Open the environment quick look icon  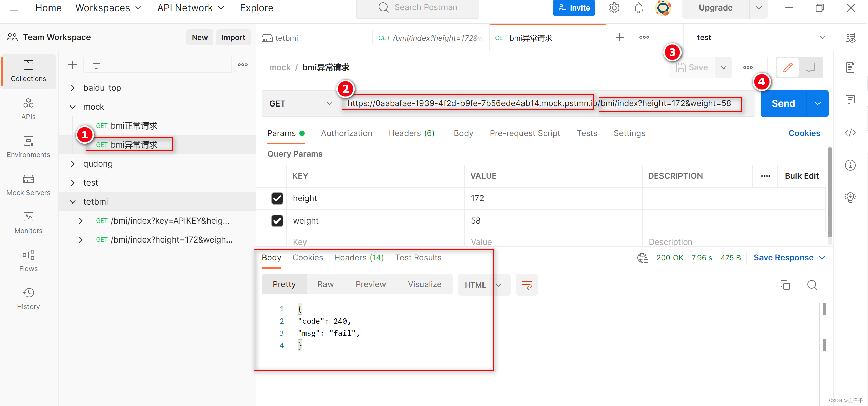coord(850,37)
